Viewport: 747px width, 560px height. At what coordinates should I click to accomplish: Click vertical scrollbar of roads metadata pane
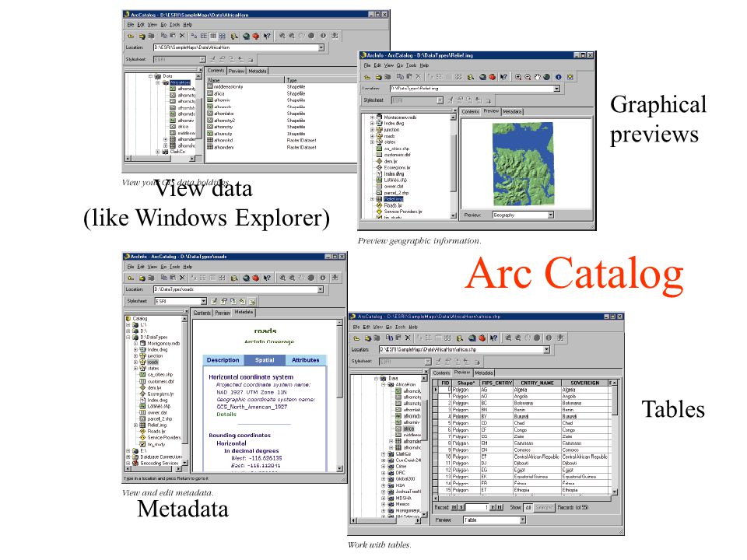[x=340, y=396]
